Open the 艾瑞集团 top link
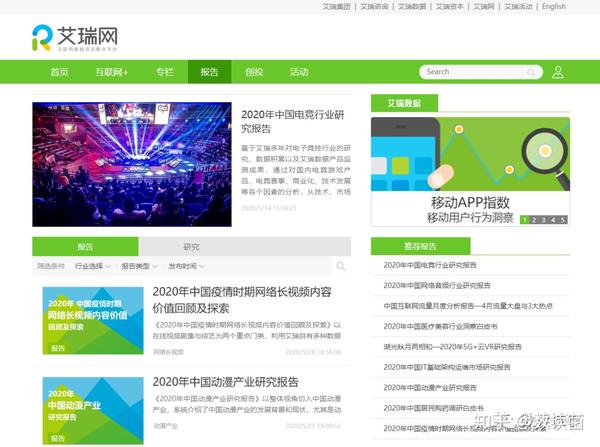The width and height of the screenshot is (600, 447). pos(336,7)
